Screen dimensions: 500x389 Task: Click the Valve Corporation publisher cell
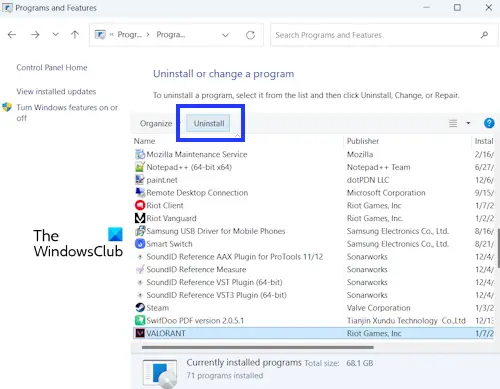(x=378, y=308)
